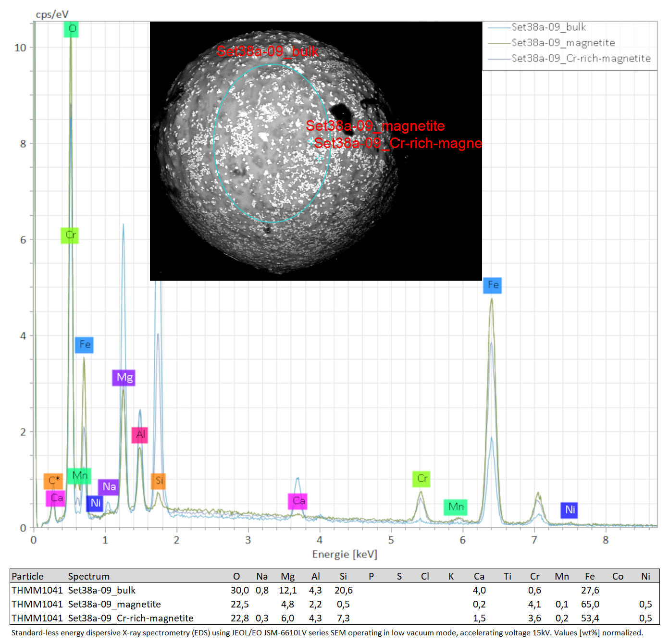Click the Fe label above the 6.4 keV peak

(x=493, y=285)
